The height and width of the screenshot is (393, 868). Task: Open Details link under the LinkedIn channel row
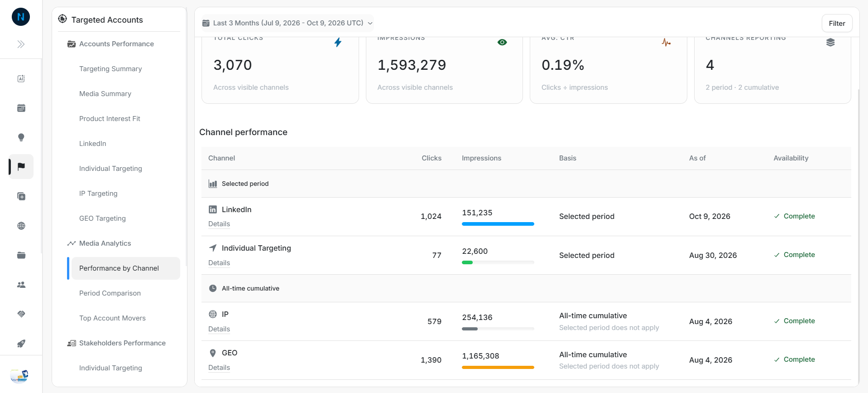(219, 224)
